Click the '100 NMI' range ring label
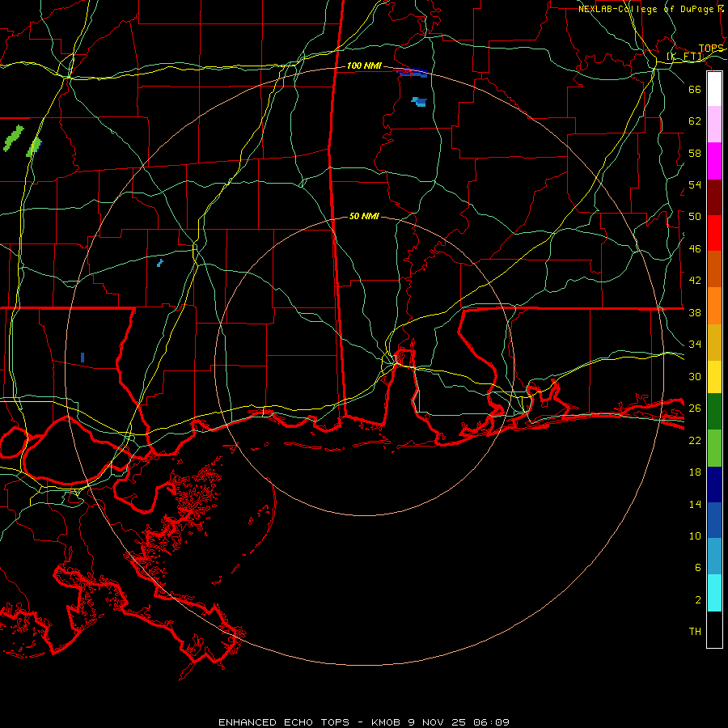728x728 pixels. pos(364,66)
